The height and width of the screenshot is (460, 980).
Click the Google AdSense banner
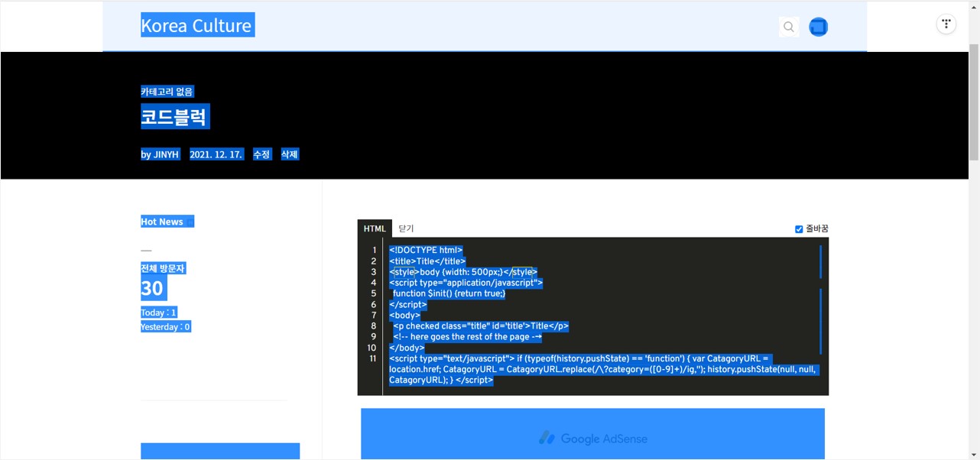[x=592, y=434]
